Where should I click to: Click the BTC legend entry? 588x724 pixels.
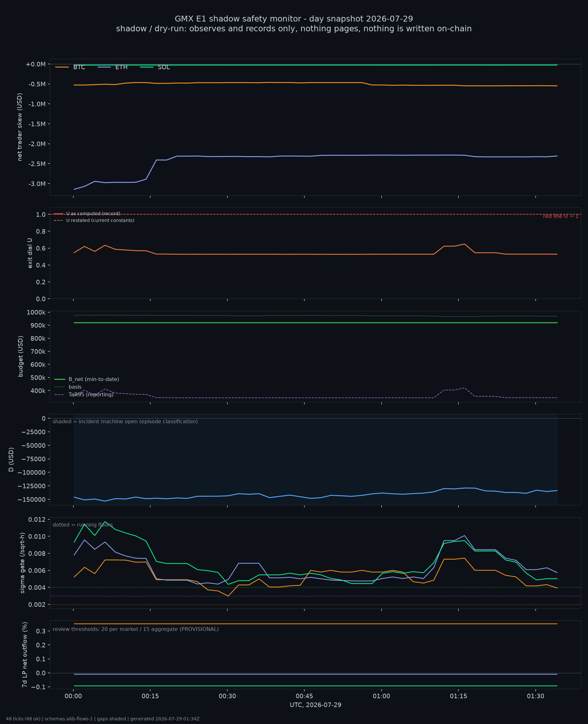[70, 67]
